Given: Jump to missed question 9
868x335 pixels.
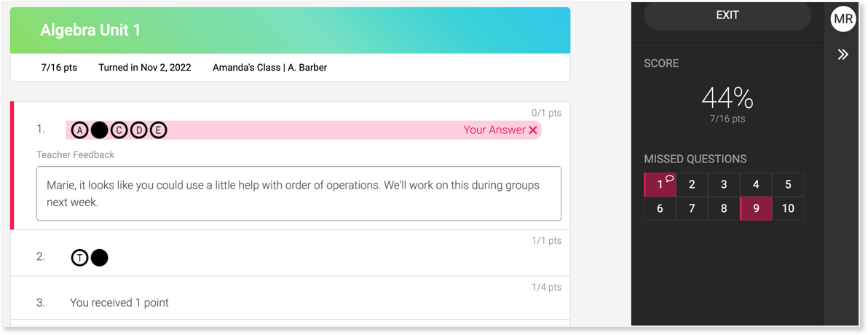Looking at the screenshot, I should 756,208.
